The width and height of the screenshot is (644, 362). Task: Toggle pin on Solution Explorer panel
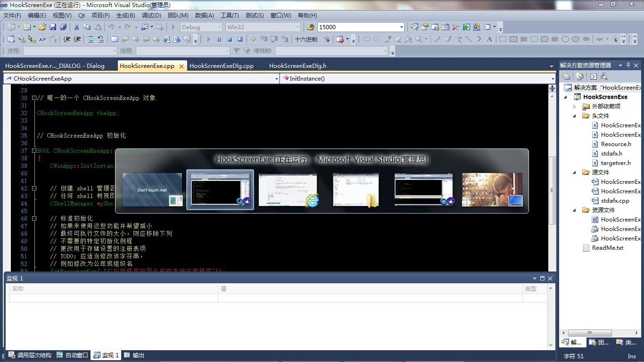(x=628, y=66)
